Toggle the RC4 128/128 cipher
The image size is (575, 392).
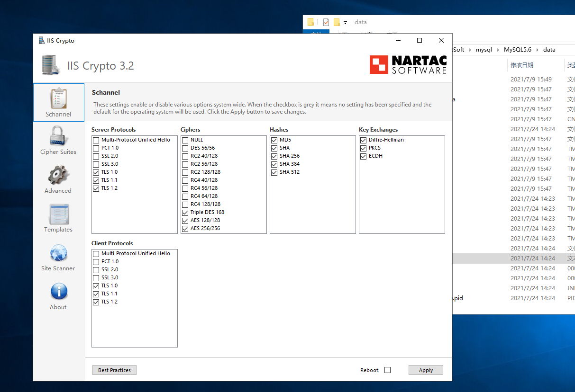click(185, 205)
